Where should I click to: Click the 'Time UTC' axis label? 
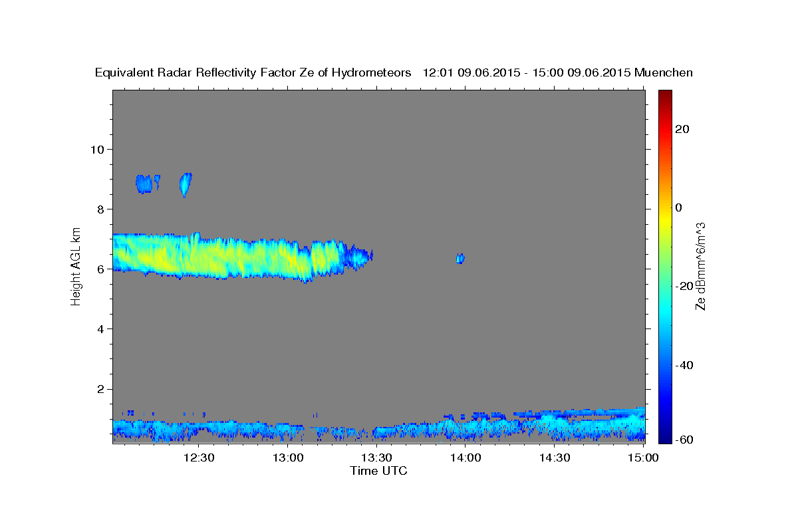point(378,471)
